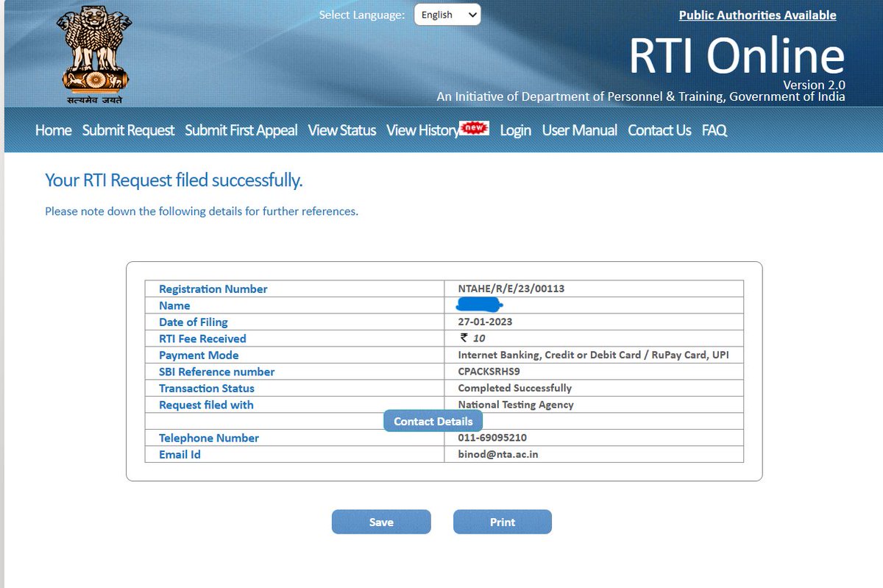This screenshot has height=588, width=883.
Task: Click the 'Registration Number' label
Action: click(213, 289)
